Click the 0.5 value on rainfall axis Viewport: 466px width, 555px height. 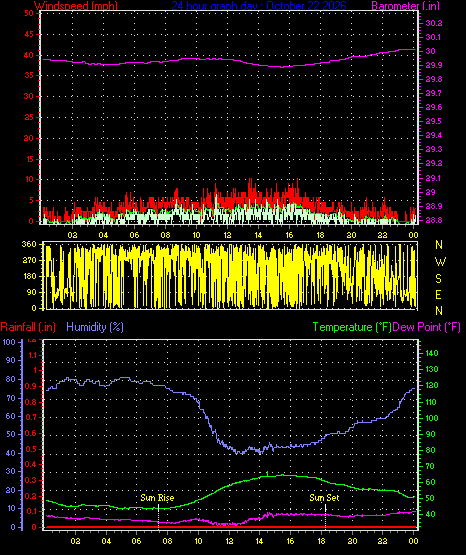(31, 450)
